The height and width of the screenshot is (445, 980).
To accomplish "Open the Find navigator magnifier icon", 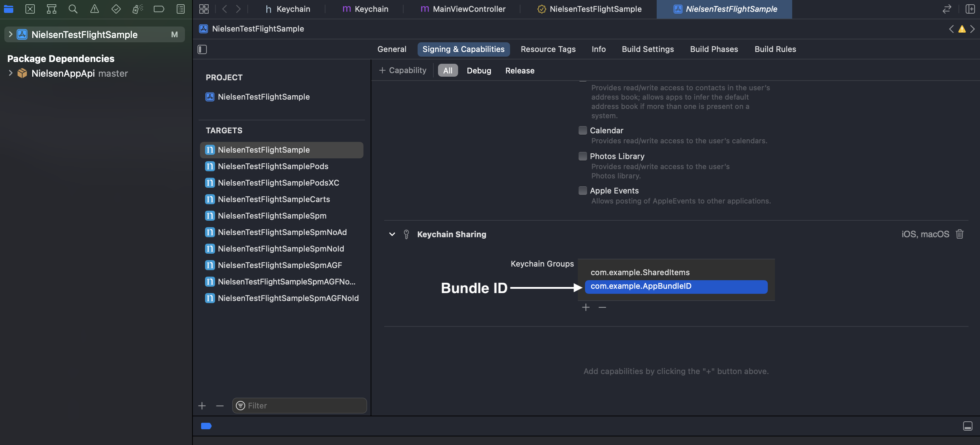I will pos(73,9).
